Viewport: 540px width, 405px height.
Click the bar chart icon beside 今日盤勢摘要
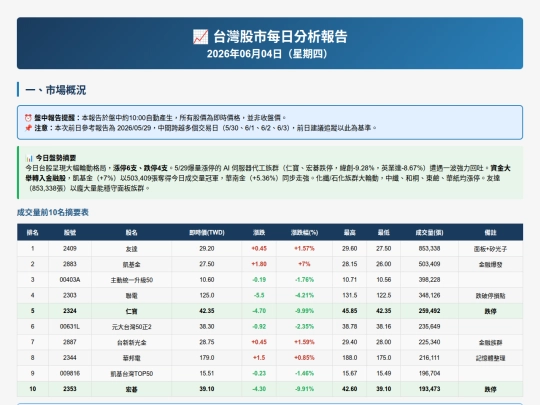click(x=29, y=158)
